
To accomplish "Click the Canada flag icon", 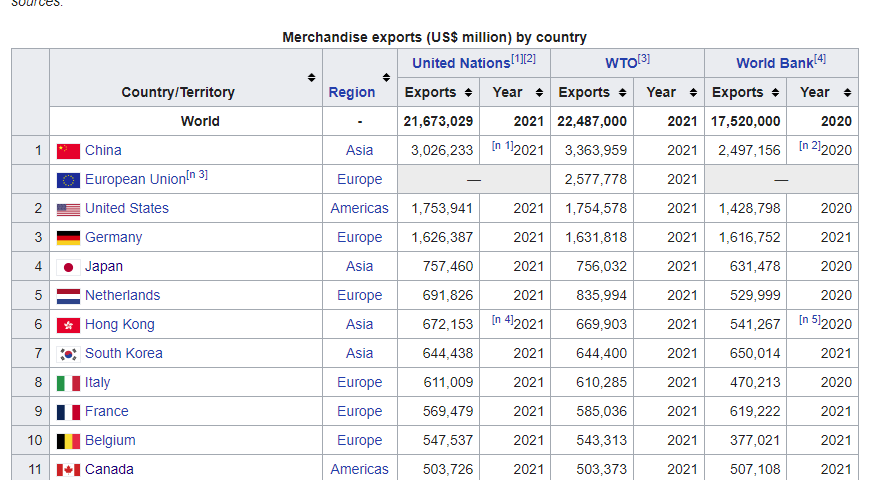I will [68, 470].
